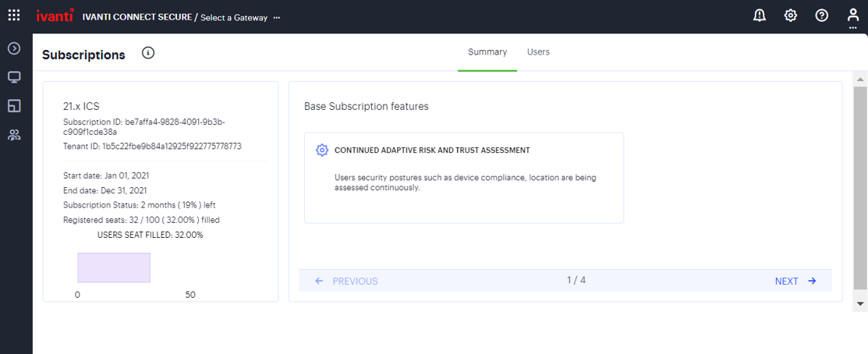Open the dashboard layout icon in sidebar

pos(14,105)
